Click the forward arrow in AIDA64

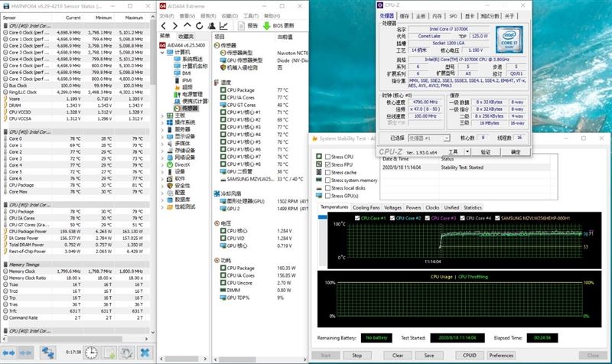pos(175,26)
